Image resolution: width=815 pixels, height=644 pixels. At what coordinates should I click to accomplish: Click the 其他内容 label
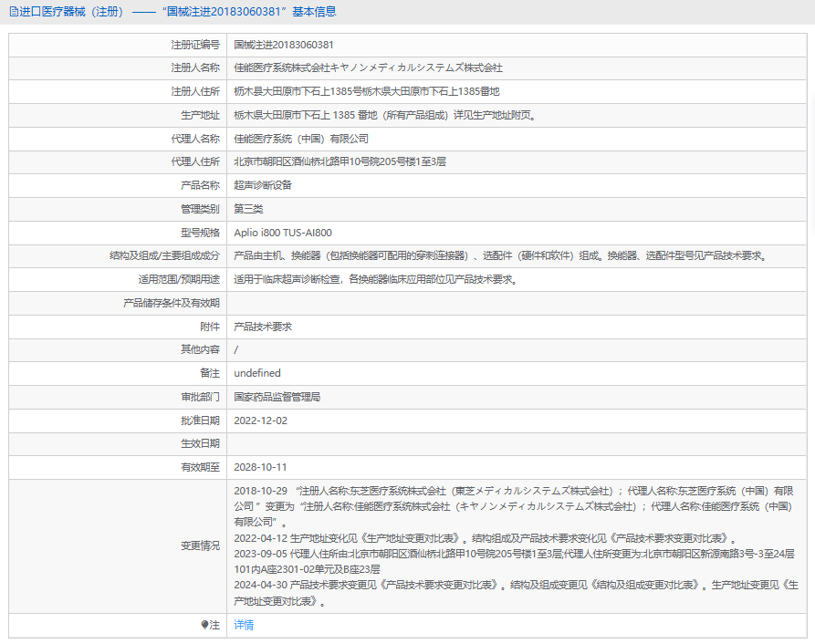200,349
